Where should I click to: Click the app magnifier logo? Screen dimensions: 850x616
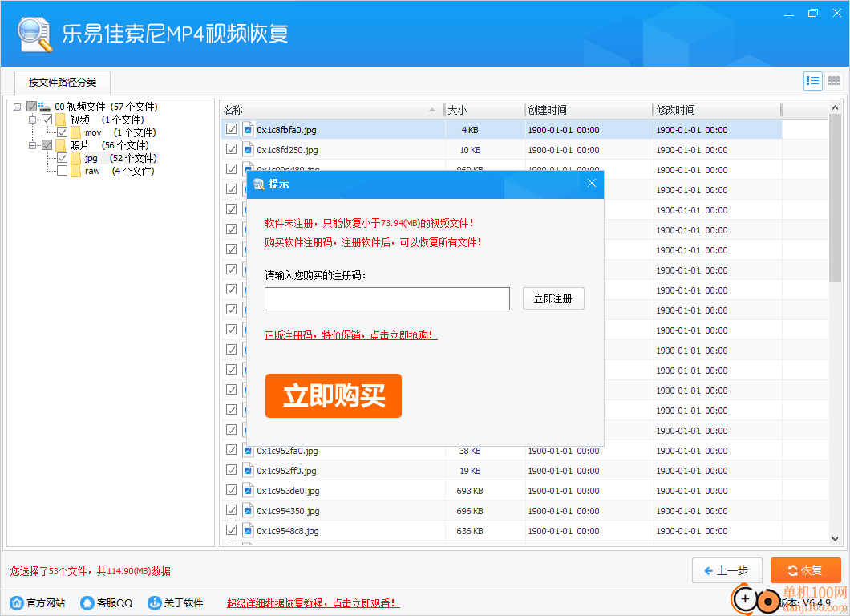pos(34,34)
